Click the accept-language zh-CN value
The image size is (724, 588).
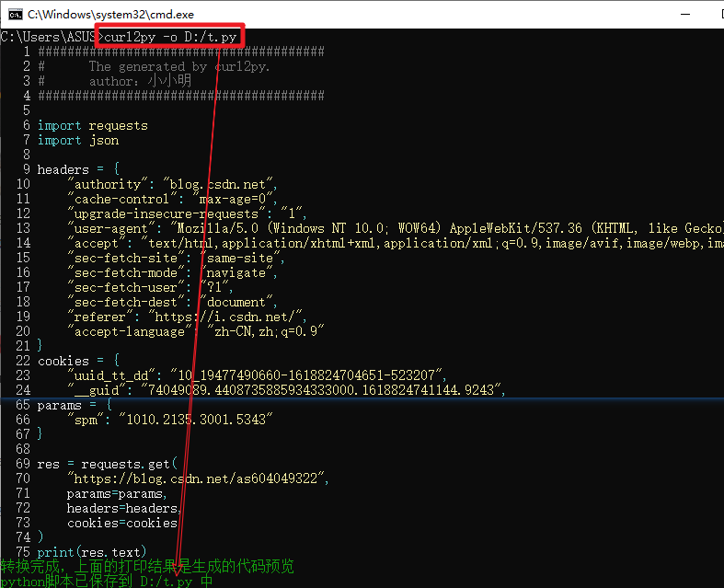[266, 331]
